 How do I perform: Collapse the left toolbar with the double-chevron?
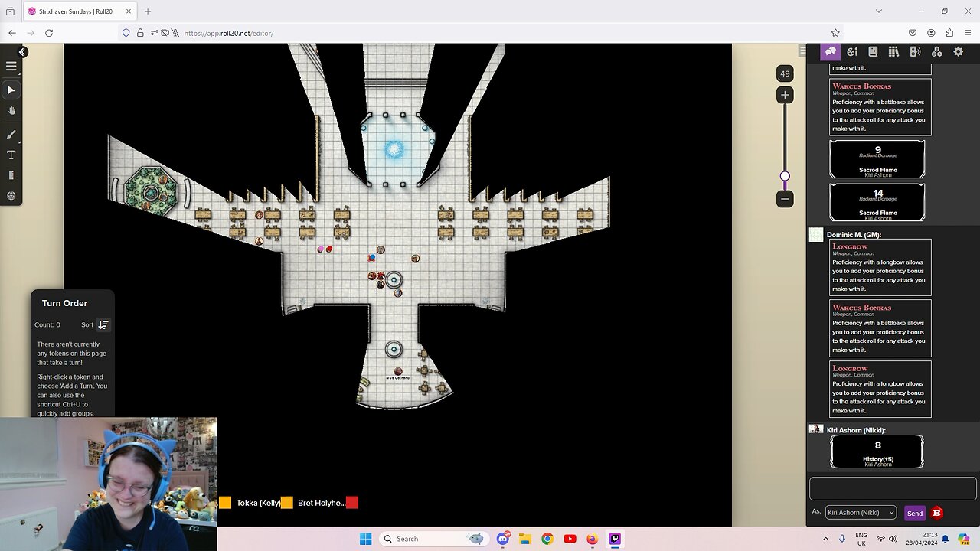tap(23, 52)
